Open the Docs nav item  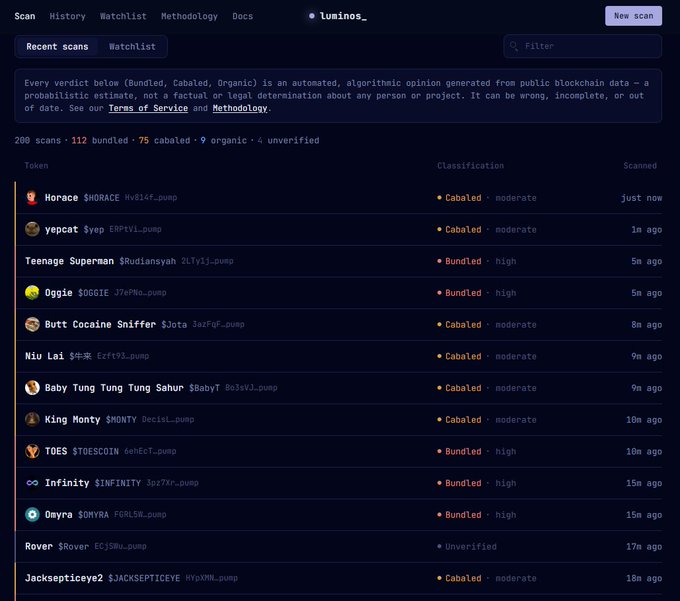point(242,16)
